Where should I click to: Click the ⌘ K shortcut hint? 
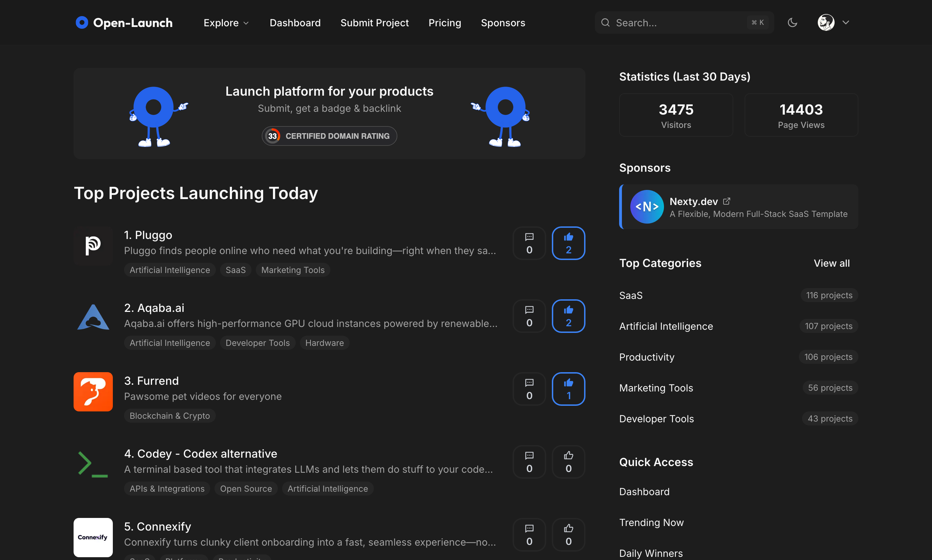point(758,23)
